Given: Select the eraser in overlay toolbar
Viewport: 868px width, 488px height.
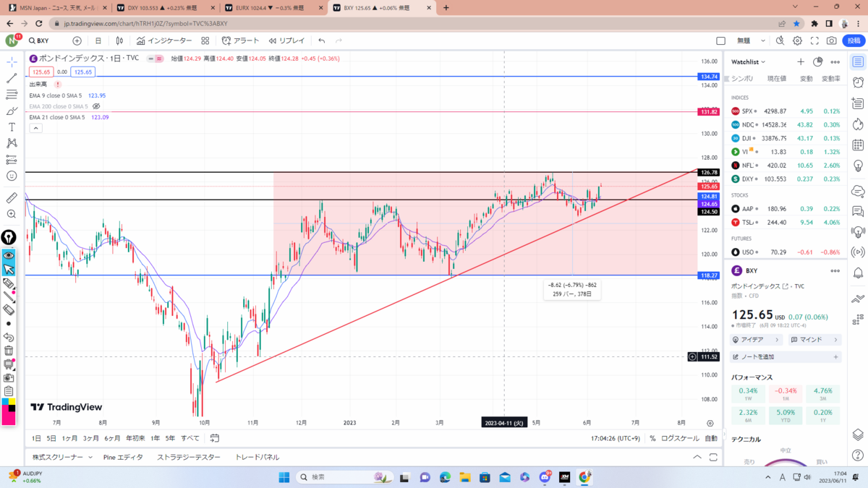Looking at the screenshot, I should (x=9, y=310).
